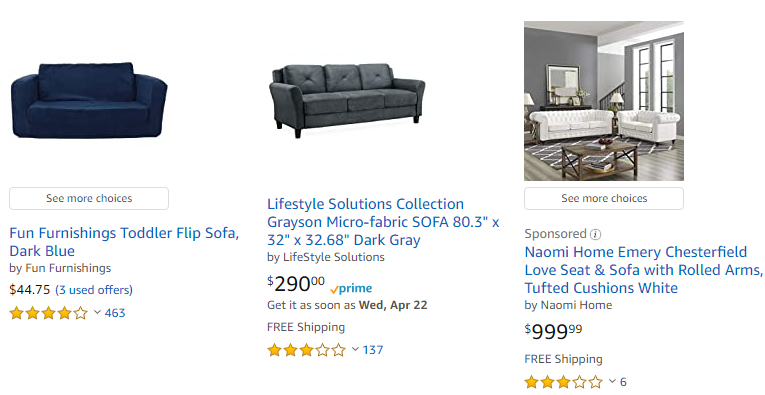Open Naomi Home Emery Chesterfield title link

[644, 270]
